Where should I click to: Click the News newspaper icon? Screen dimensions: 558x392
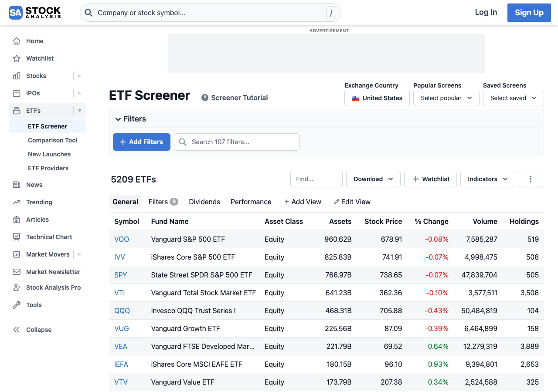[17, 185]
